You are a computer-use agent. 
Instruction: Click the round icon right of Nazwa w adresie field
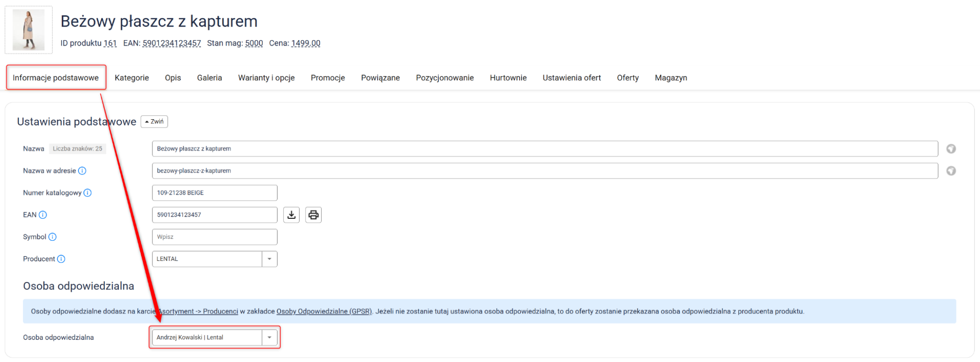tap(951, 171)
